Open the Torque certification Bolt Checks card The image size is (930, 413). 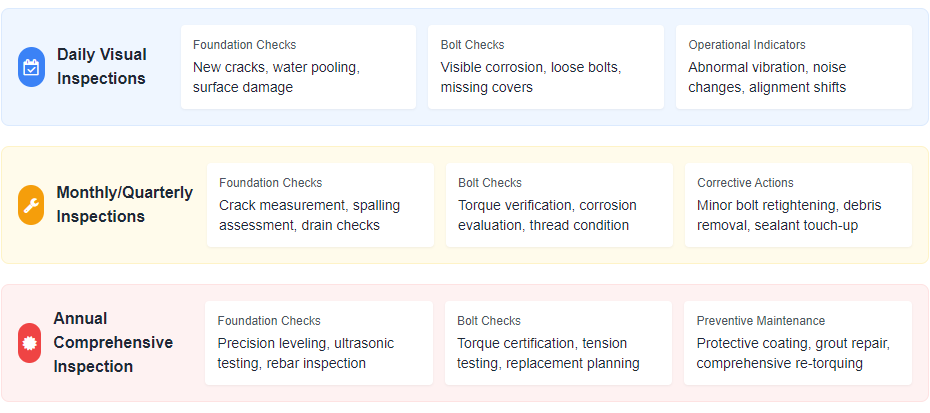coord(558,343)
